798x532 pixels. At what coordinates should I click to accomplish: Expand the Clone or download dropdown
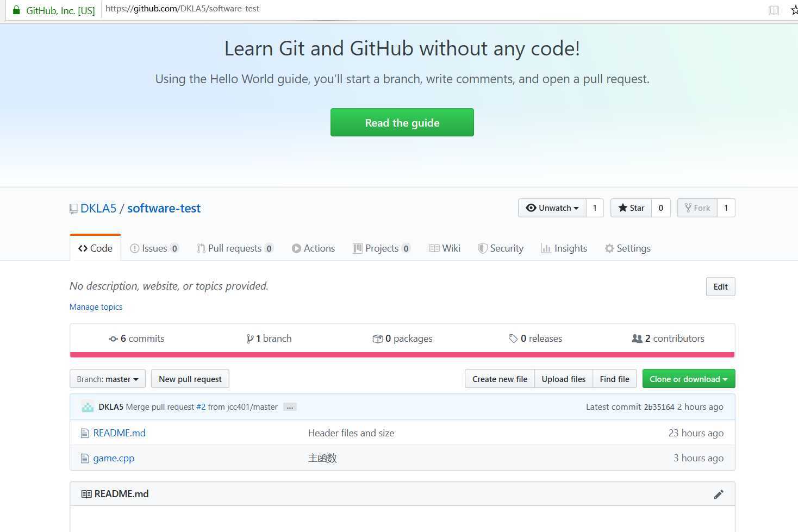click(688, 379)
